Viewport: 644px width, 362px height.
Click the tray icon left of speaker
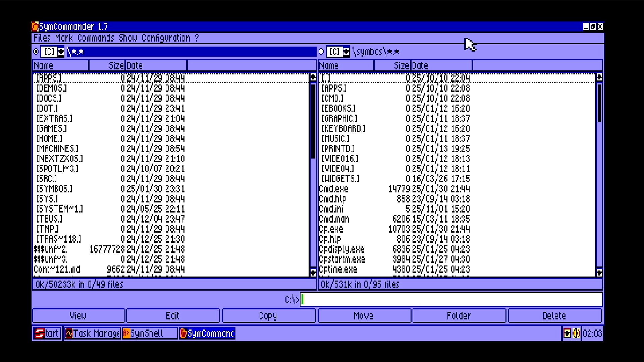click(x=567, y=333)
